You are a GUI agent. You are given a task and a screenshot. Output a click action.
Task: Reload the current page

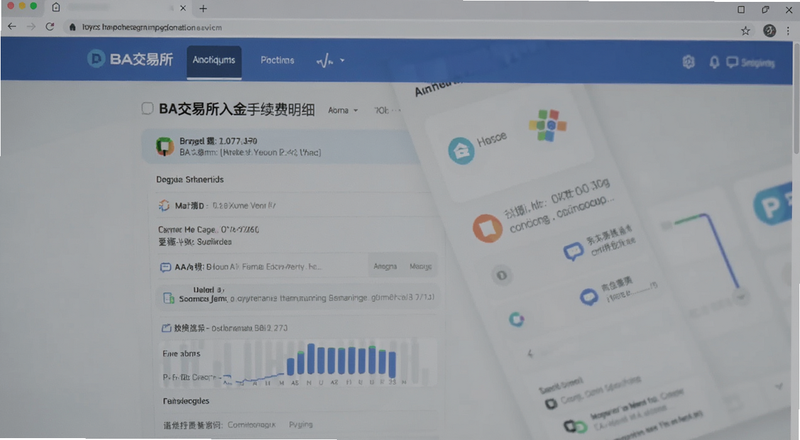[x=50, y=27]
